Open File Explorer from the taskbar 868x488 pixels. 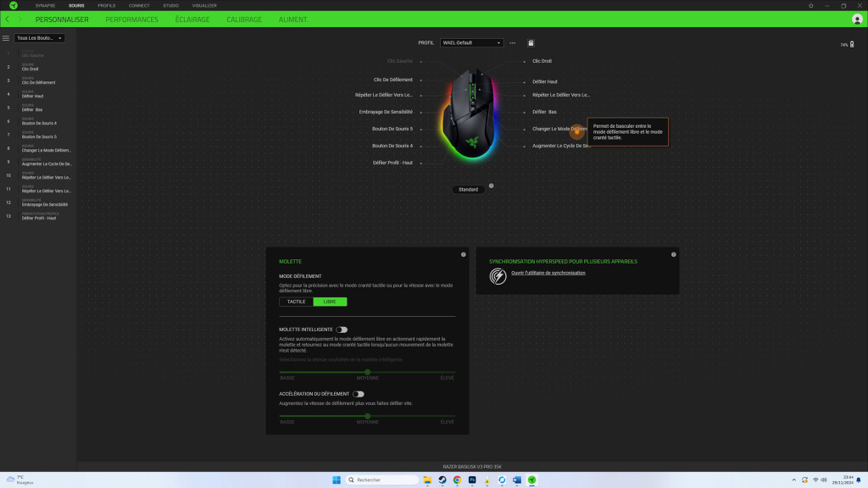point(427,480)
